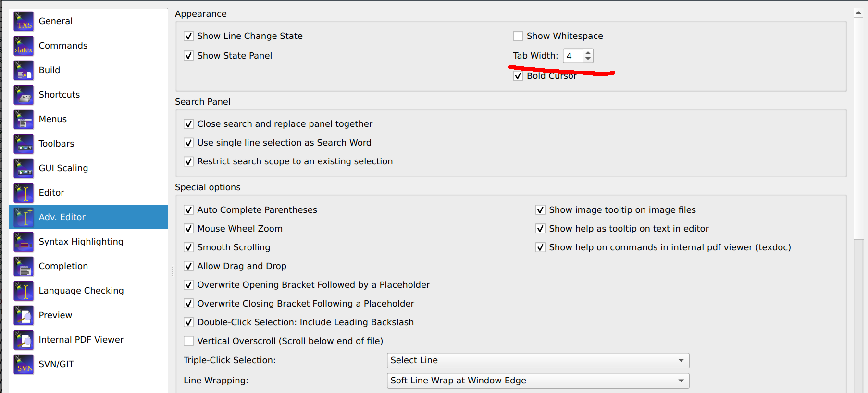This screenshot has width=868, height=393.
Task: Open the SVN/GIT settings icon
Action: (x=24, y=364)
